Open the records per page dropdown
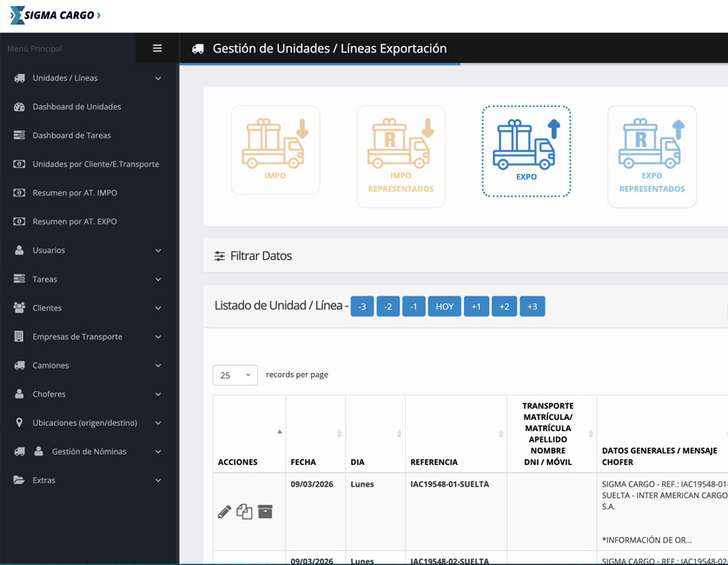This screenshot has height=565, width=728. 235,376
